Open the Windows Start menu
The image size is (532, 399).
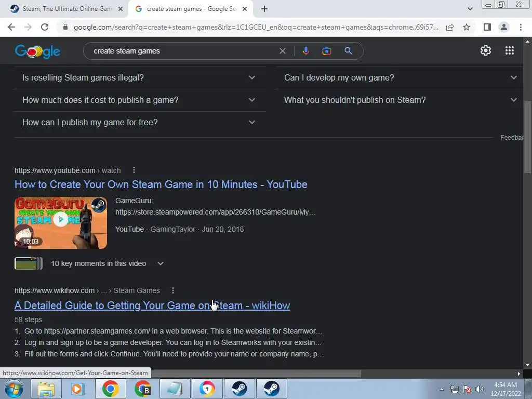(14, 389)
